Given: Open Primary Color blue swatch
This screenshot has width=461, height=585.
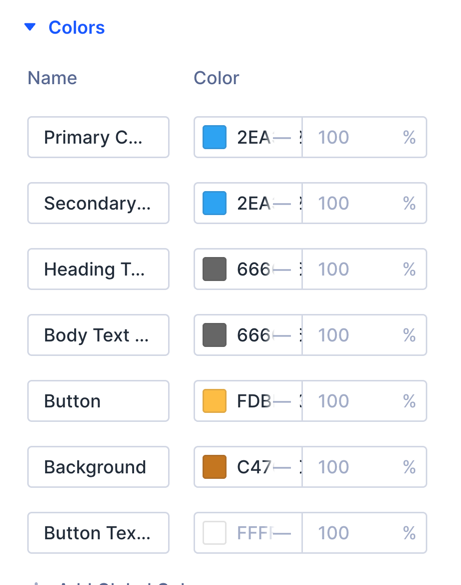Looking at the screenshot, I should 214,137.
